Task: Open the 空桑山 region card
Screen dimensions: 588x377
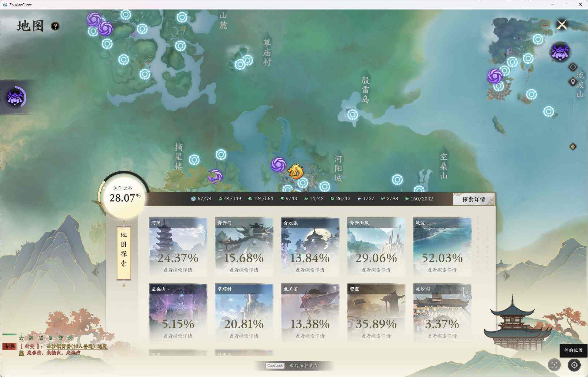Action: pyautogui.click(x=178, y=313)
